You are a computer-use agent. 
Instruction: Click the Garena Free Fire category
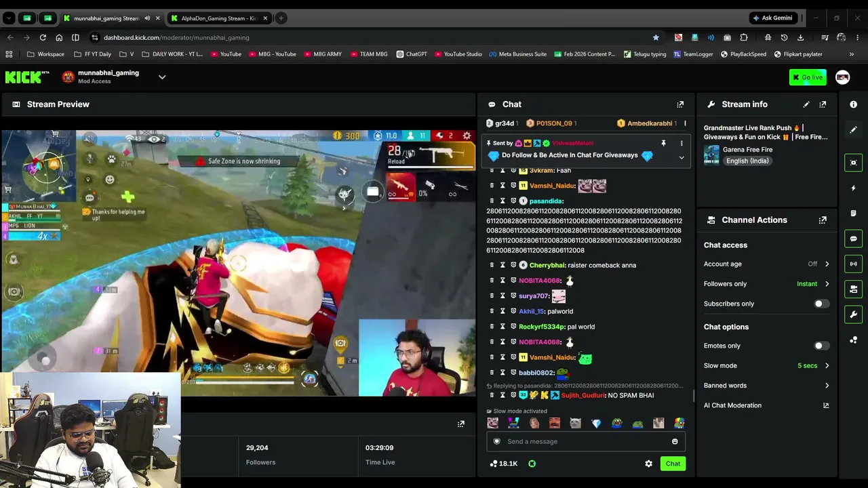click(x=748, y=150)
